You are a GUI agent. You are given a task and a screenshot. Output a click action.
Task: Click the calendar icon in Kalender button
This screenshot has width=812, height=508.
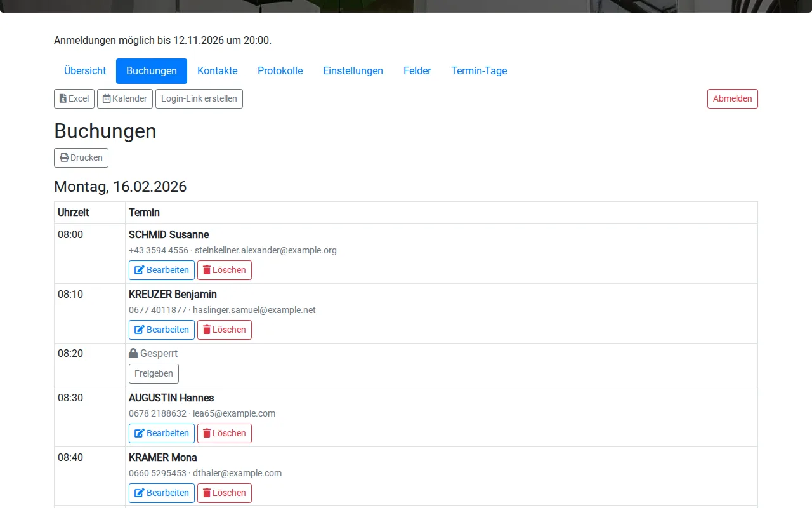pyautogui.click(x=107, y=98)
